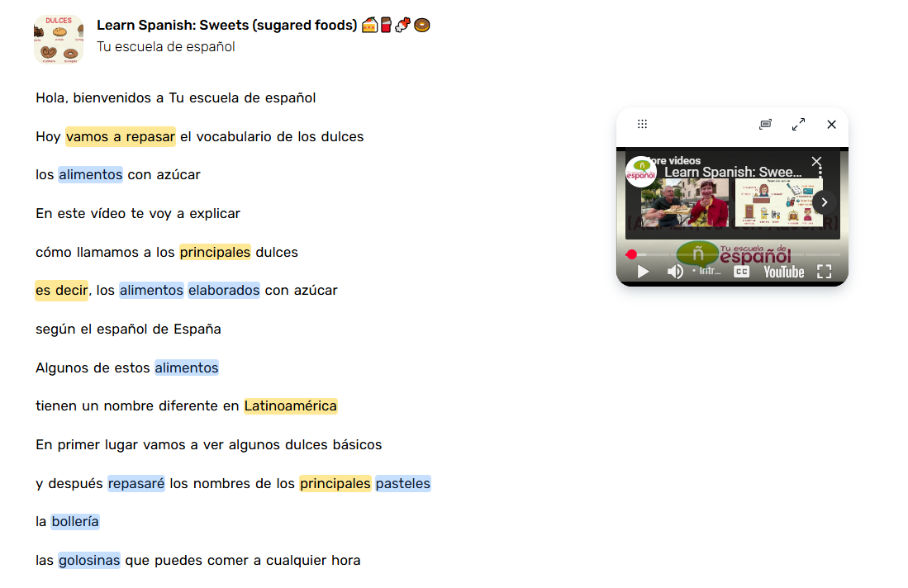Click principales before pasteles

click(x=335, y=483)
